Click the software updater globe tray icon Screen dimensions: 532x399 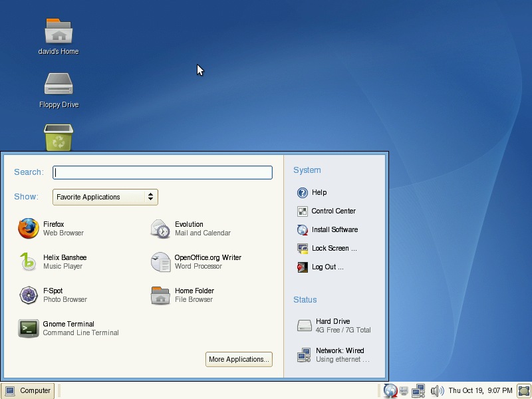(390, 390)
